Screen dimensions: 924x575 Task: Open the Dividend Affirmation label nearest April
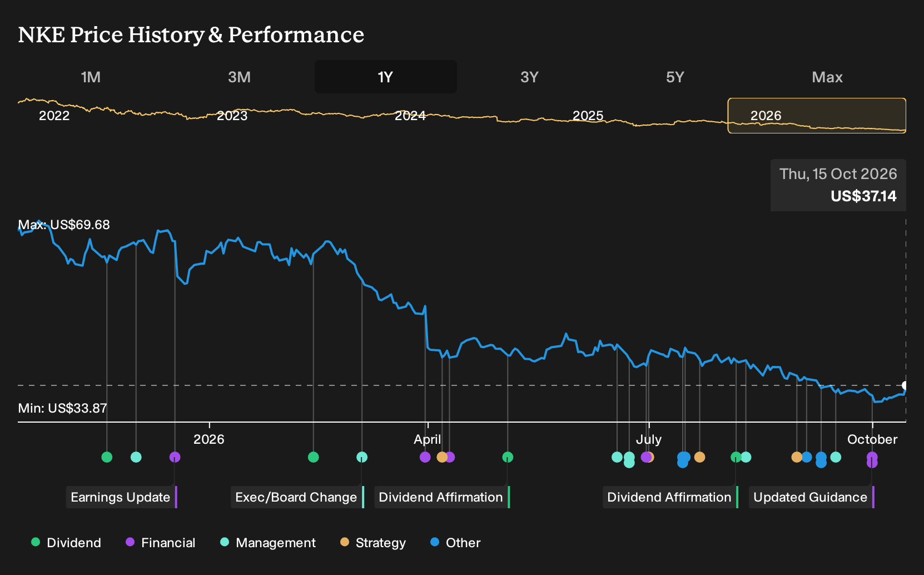coord(442,497)
